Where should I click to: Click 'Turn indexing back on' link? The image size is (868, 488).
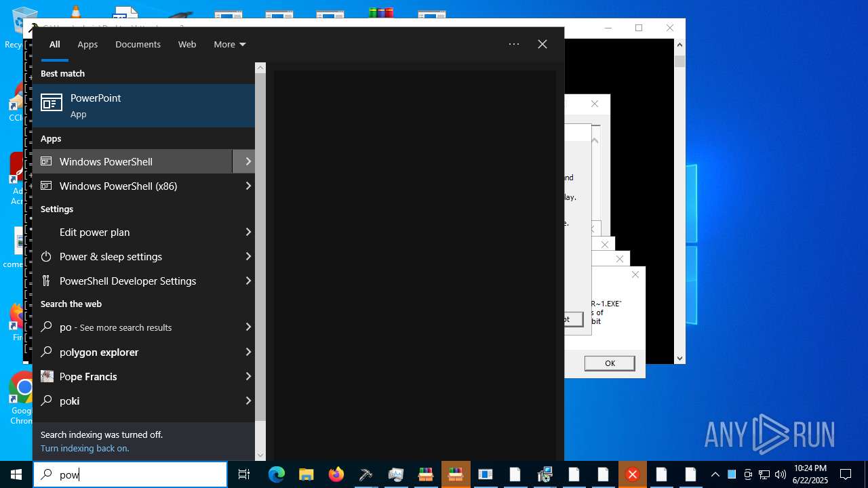pos(85,448)
